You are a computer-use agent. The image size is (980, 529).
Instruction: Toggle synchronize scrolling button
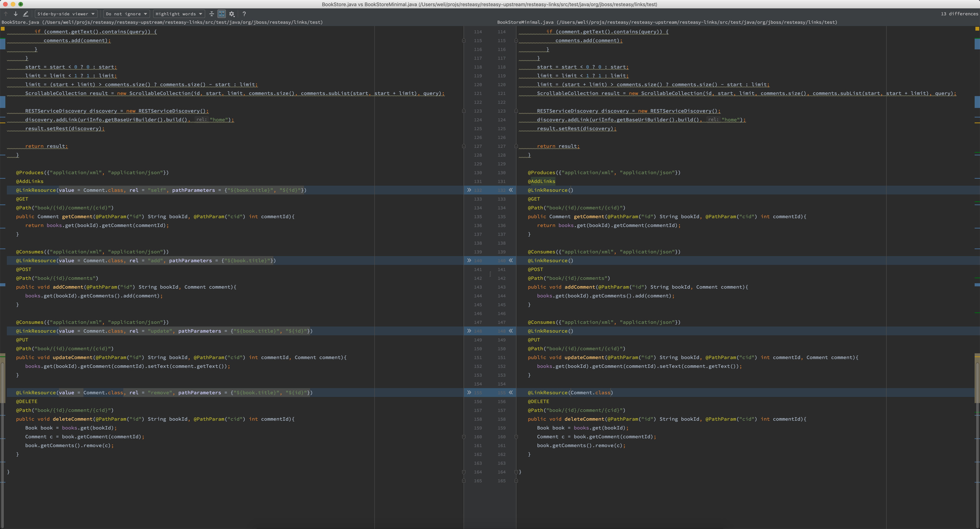pyautogui.click(x=221, y=14)
